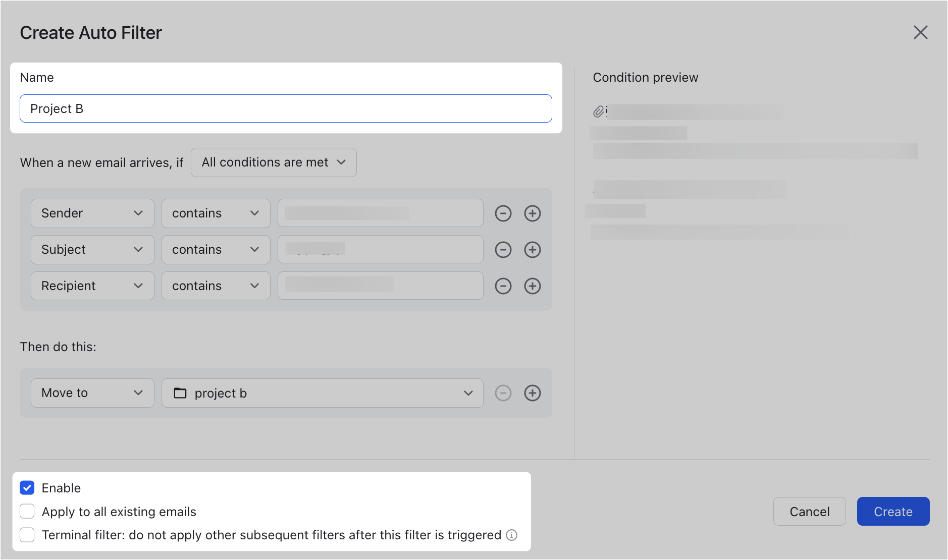Disable the Enable checkbox
The width and height of the screenshot is (948, 560).
coord(27,487)
